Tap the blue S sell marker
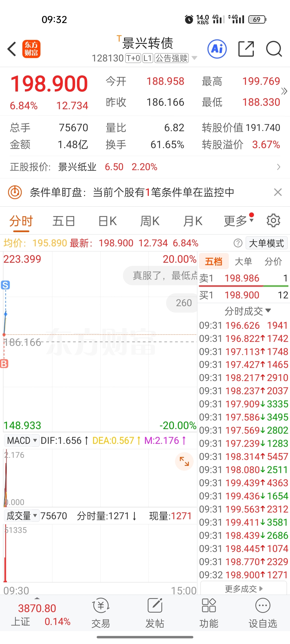The width and height of the screenshot is (290, 644). point(5,285)
